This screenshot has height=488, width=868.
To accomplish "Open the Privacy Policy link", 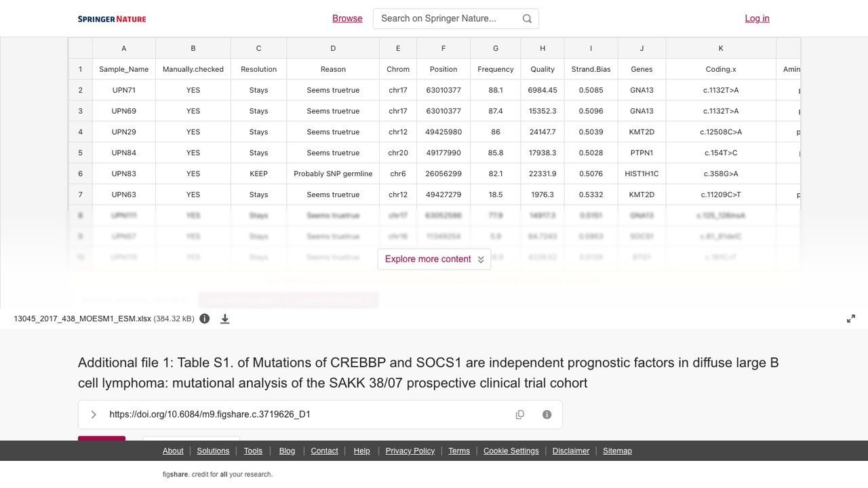I will (x=410, y=451).
